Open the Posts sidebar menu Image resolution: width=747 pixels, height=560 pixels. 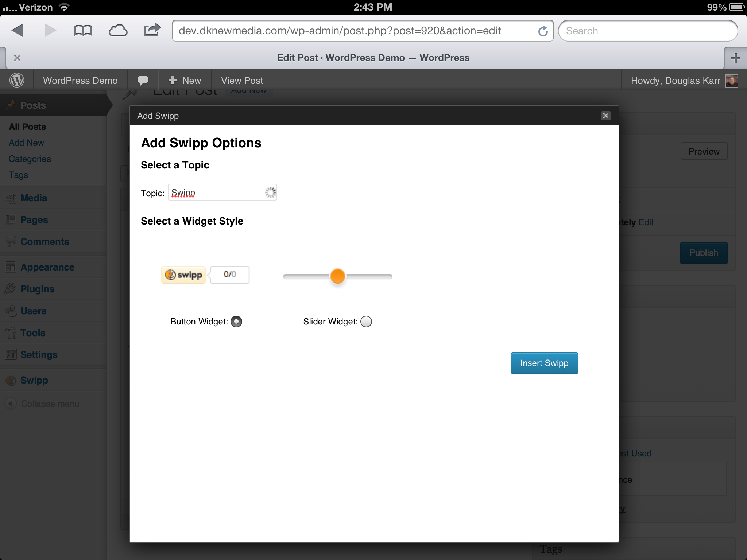point(53,105)
